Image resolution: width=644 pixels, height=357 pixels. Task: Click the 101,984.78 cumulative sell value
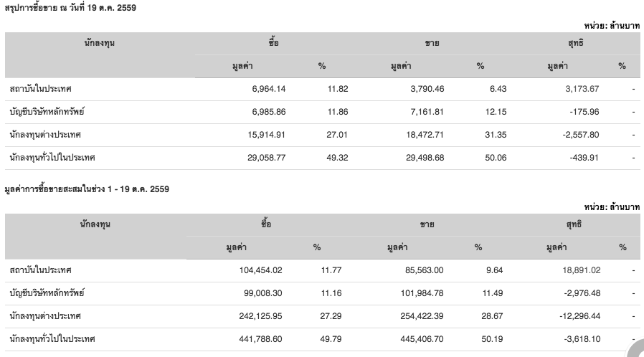(x=422, y=293)
